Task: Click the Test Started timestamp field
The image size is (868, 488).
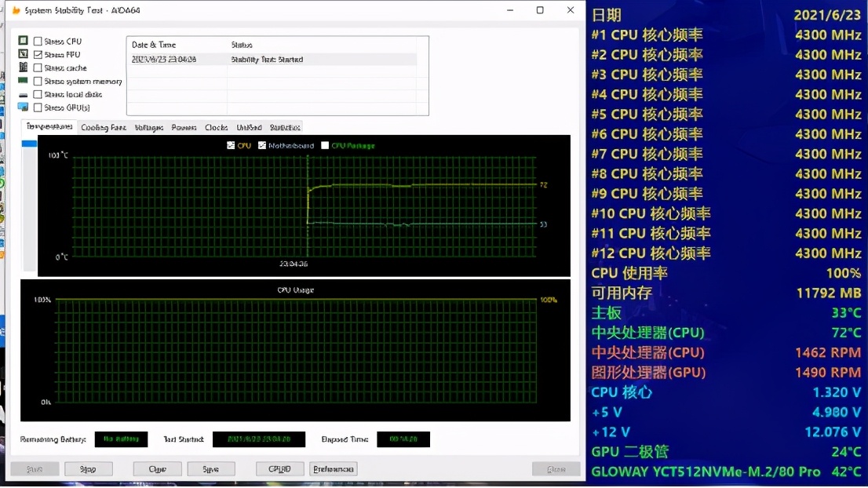Action: pos(258,439)
